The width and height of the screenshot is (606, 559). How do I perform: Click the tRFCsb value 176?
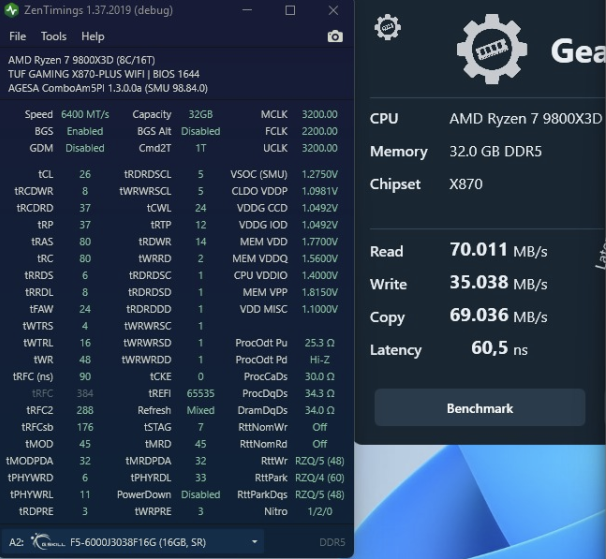coord(85,427)
